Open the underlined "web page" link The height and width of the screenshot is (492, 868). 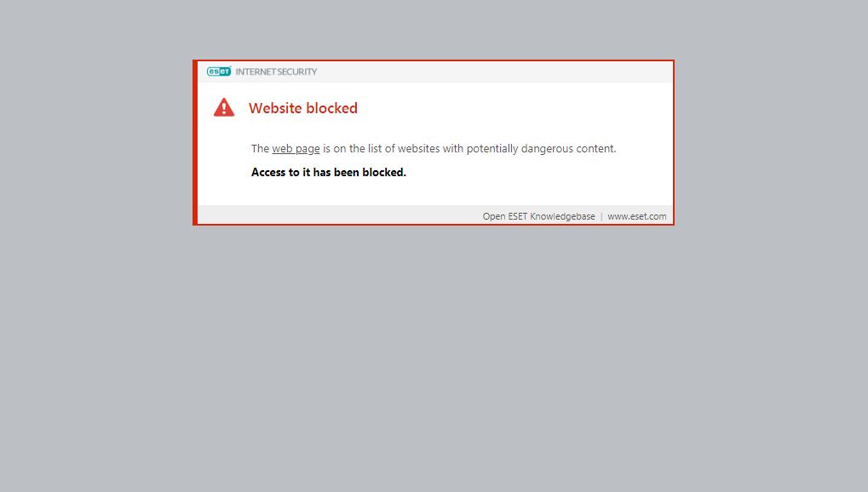pyautogui.click(x=296, y=148)
